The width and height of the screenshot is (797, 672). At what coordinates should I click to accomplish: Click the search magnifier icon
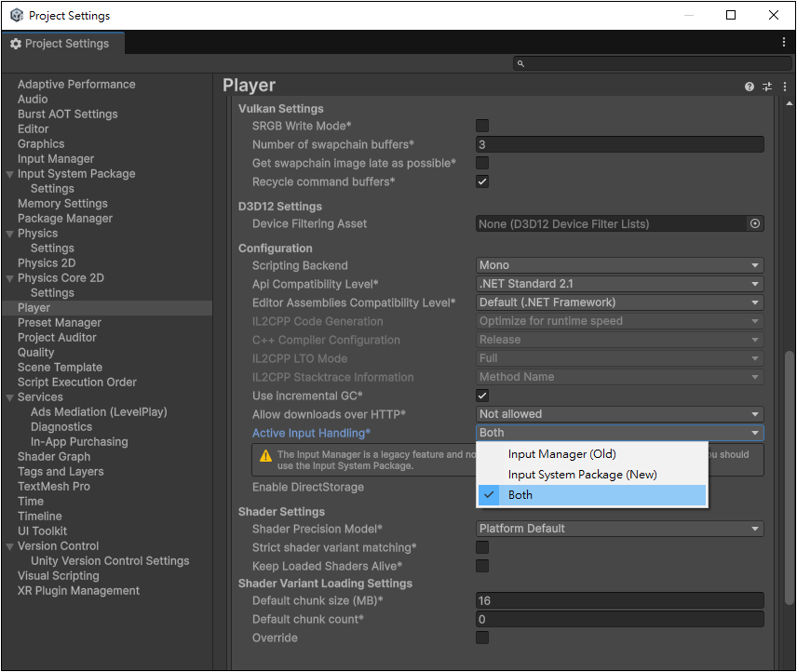(520, 63)
